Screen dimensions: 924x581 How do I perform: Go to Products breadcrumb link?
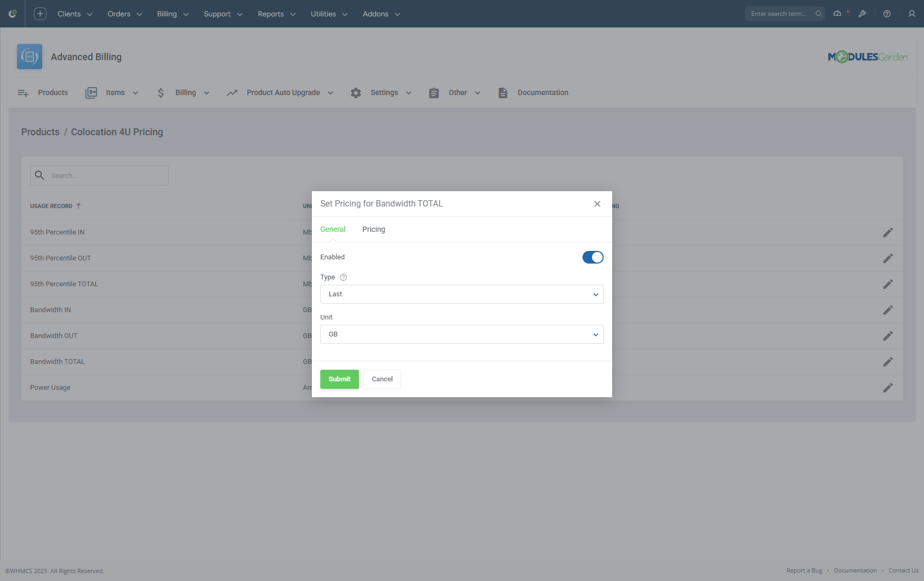pyautogui.click(x=40, y=132)
